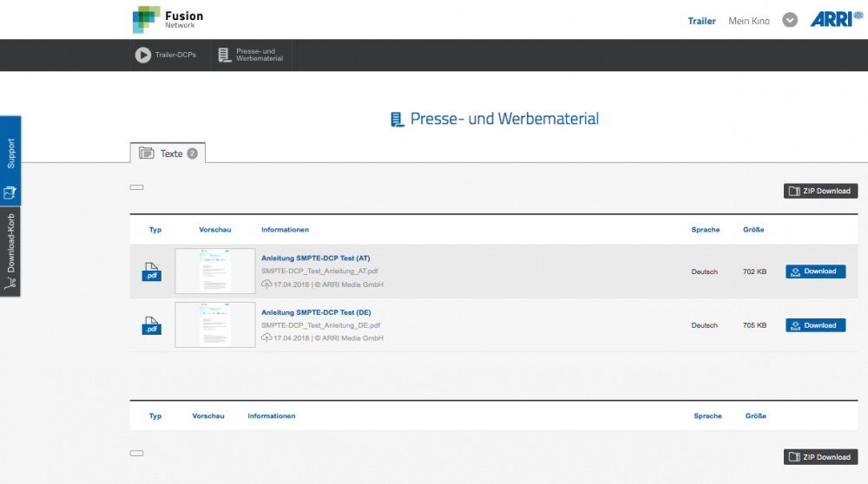
Task: Open Mein Kino in the top navigation
Action: pos(750,21)
